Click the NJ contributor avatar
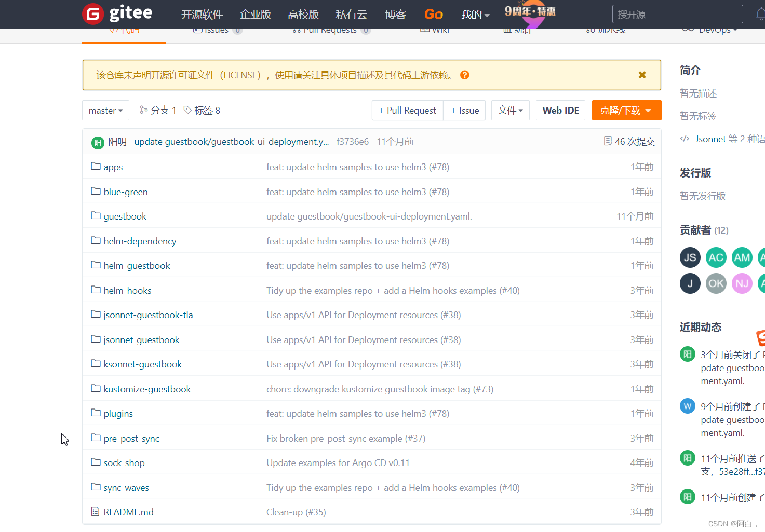The image size is (765, 532). pyautogui.click(x=742, y=283)
